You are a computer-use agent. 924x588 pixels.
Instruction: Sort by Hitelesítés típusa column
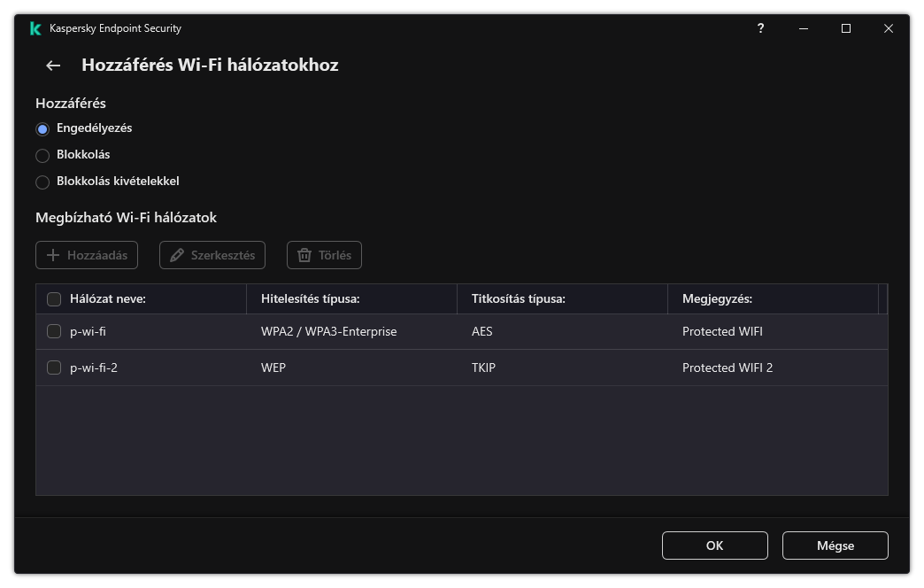tap(310, 299)
